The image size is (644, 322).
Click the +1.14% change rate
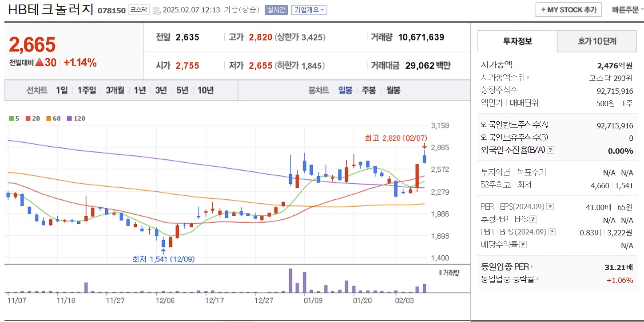[x=80, y=63]
